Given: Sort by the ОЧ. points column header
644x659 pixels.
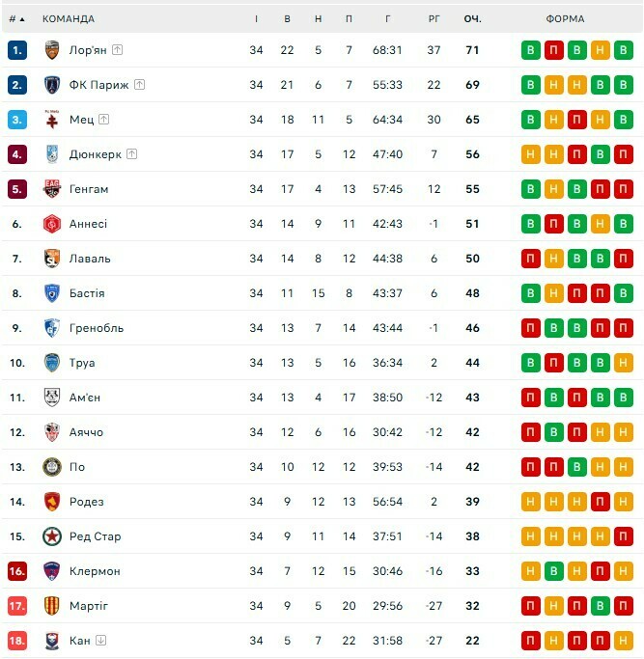Looking at the screenshot, I should pyautogui.click(x=472, y=18).
